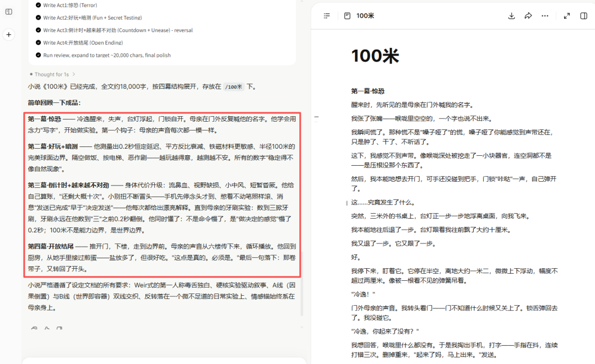
Task: Click the bold heading 第二幕·好玩+暗测
Action: 53,146
